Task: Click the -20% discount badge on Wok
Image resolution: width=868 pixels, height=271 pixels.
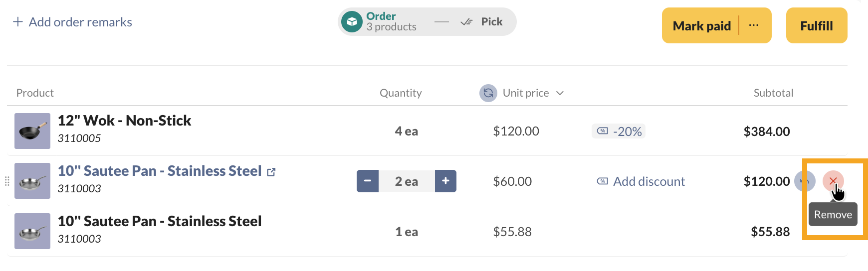Action: click(619, 132)
